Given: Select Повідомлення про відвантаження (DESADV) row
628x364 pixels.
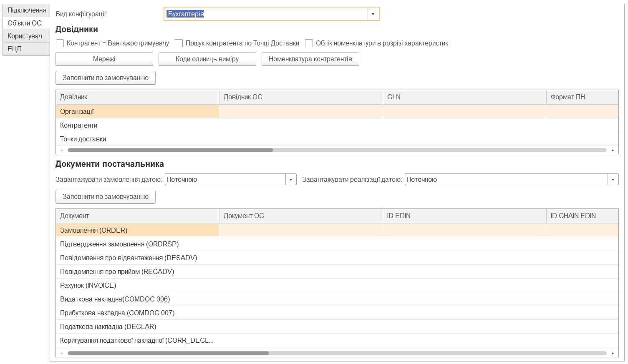Looking at the screenshot, I should (337, 258).
